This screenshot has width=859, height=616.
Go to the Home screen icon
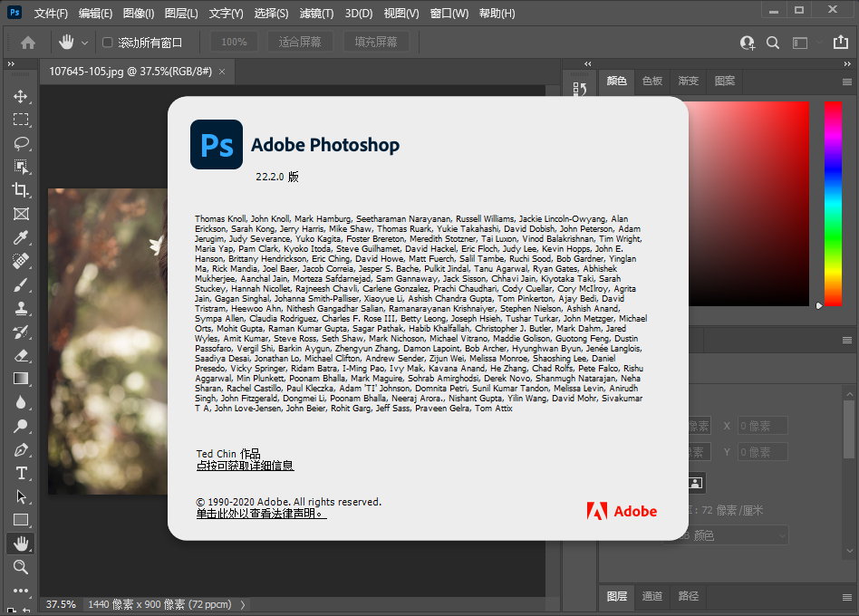(x=28, y=43)
